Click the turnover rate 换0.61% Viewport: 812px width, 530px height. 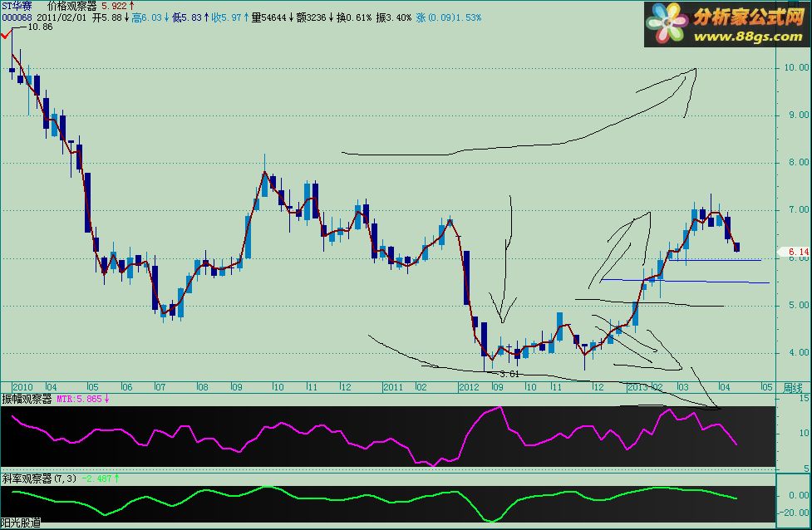click(354, 17)
